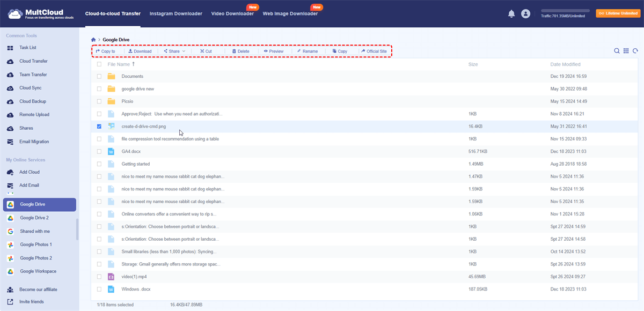This screenshot has width=644, height=311.
Task: Click the Date Modified column header
Action: (x=565, y=64)
